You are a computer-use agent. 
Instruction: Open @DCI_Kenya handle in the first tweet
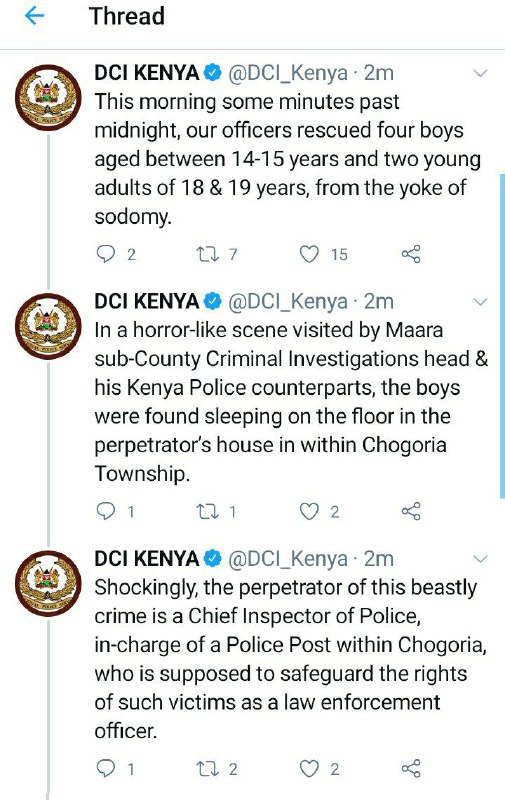click(288, 74)
